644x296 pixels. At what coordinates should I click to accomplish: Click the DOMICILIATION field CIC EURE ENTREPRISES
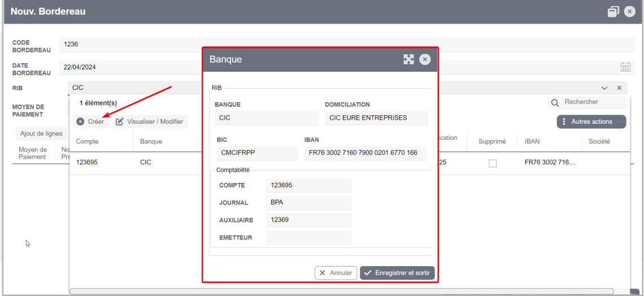tap(376, 118)
